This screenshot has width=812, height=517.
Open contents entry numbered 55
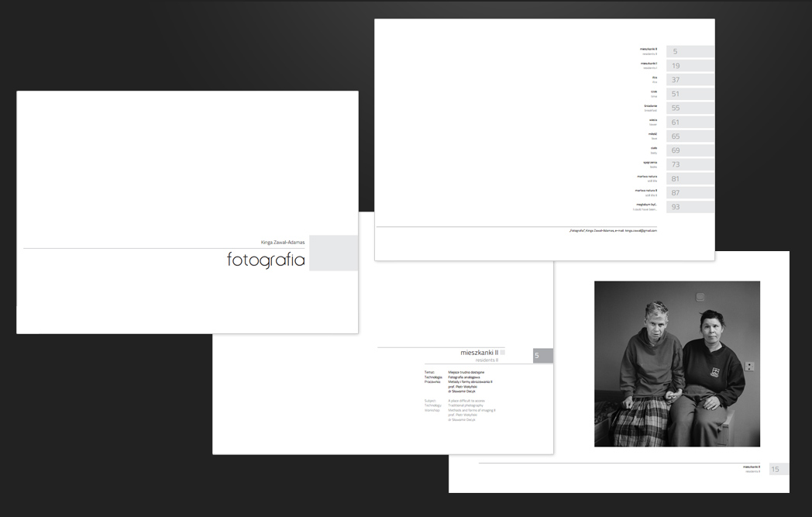coord(690,108)
